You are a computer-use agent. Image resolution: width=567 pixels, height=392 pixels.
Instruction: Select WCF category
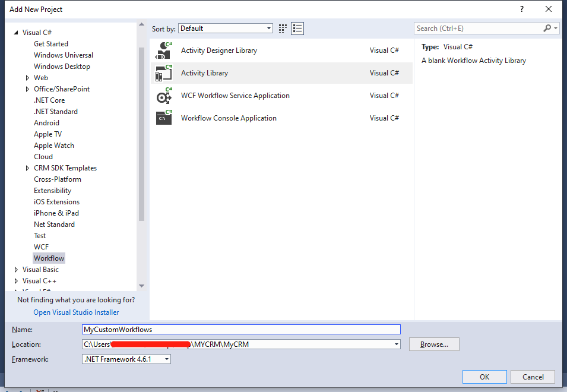click(x=41, y=247)
